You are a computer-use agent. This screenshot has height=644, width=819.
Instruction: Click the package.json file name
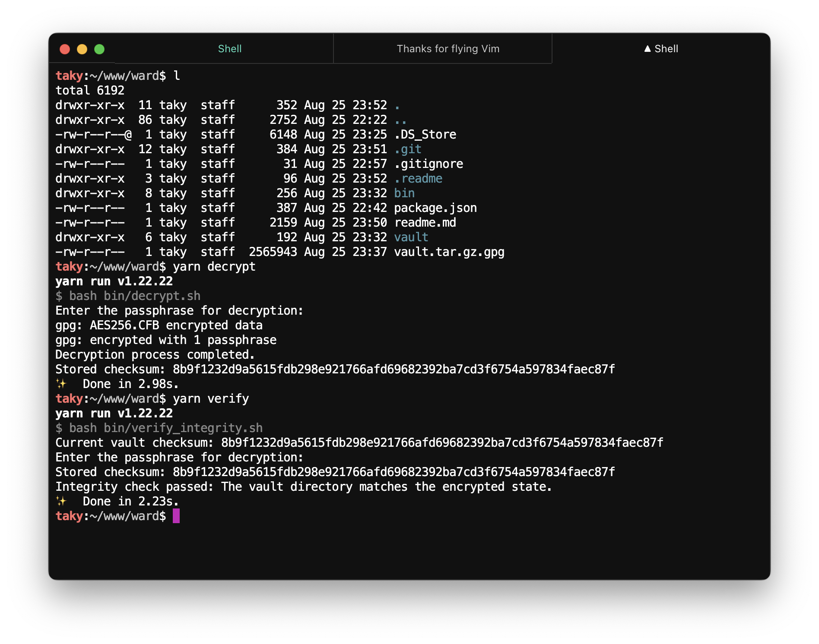435,208
